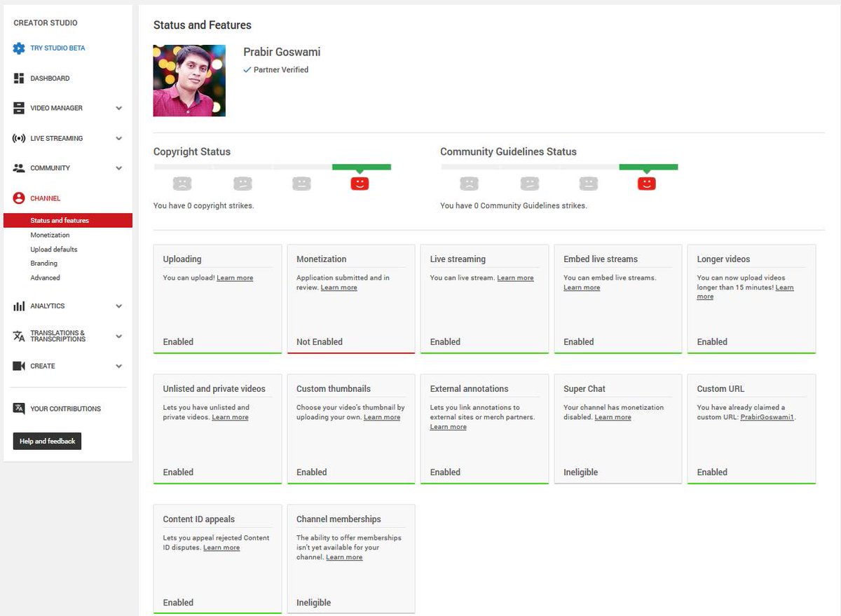This screenshot has height=616, width=841.
Task: Open Learn more in Embed live streams card
Action: [582, 288]
